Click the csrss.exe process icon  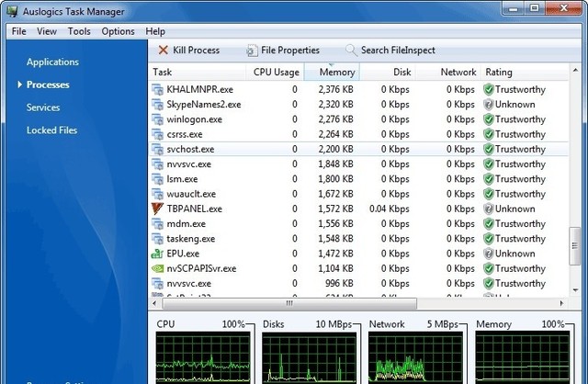click(x=157, y=134)
